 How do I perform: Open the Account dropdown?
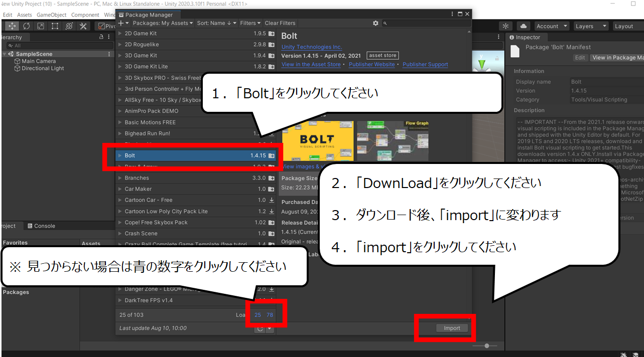(551, 26)
